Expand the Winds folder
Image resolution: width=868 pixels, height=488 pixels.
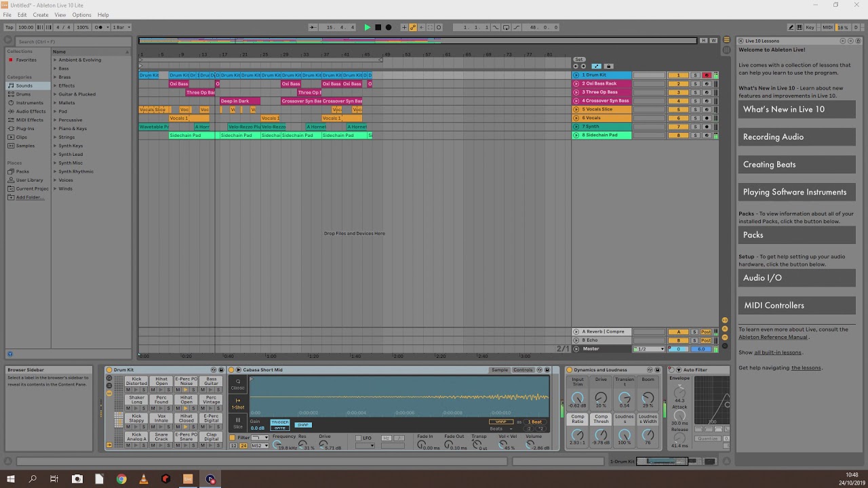(x=55, y=188)
